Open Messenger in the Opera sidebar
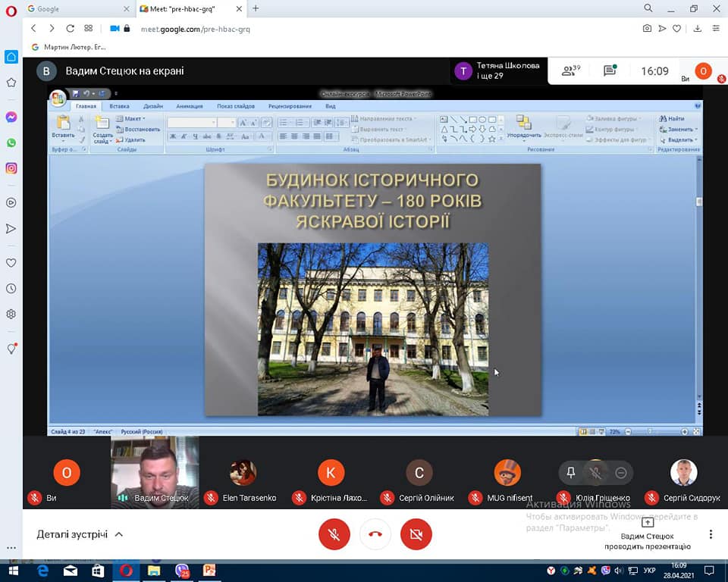The image size is (728, 582). tap(11, 117)
